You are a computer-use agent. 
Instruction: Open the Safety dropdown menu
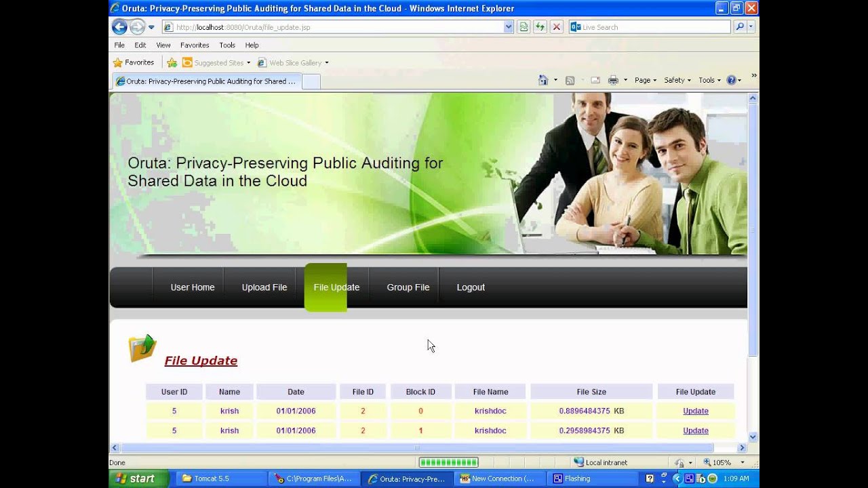click(x=677, y=80)
